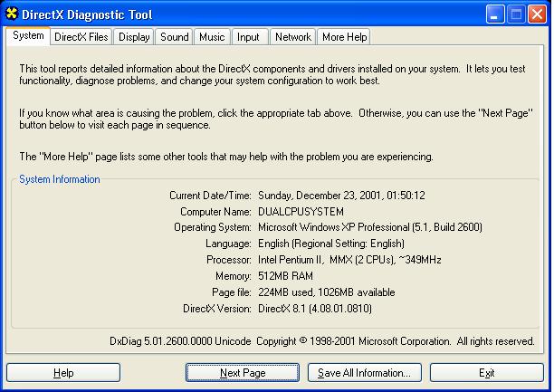The height and width of the screenshot is (392, 554).
Task: Go to the Music tab
Action: point(212,37)
